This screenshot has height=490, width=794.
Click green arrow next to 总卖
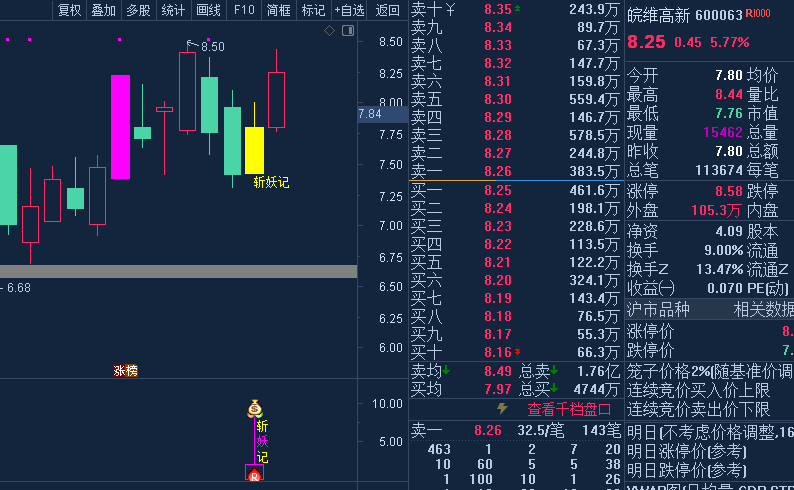(554, 371)
